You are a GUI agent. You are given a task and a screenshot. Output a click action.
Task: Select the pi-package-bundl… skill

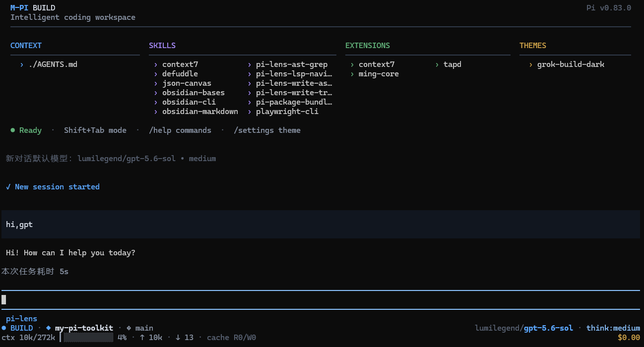coord(294,102)
